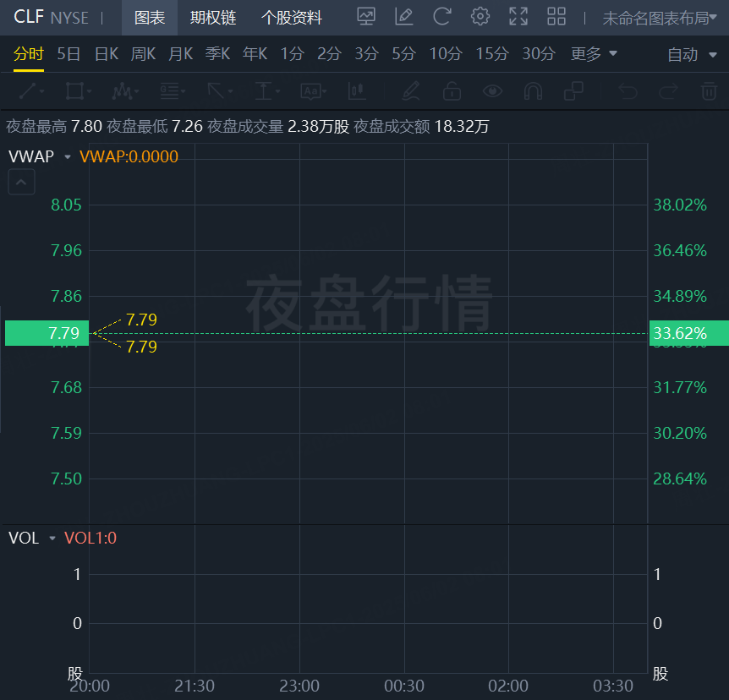The height and width of the screenshot is (700, 729).
Task: Toggle fullscreen with the expand arrows icon
Action: tap(518, 17)
